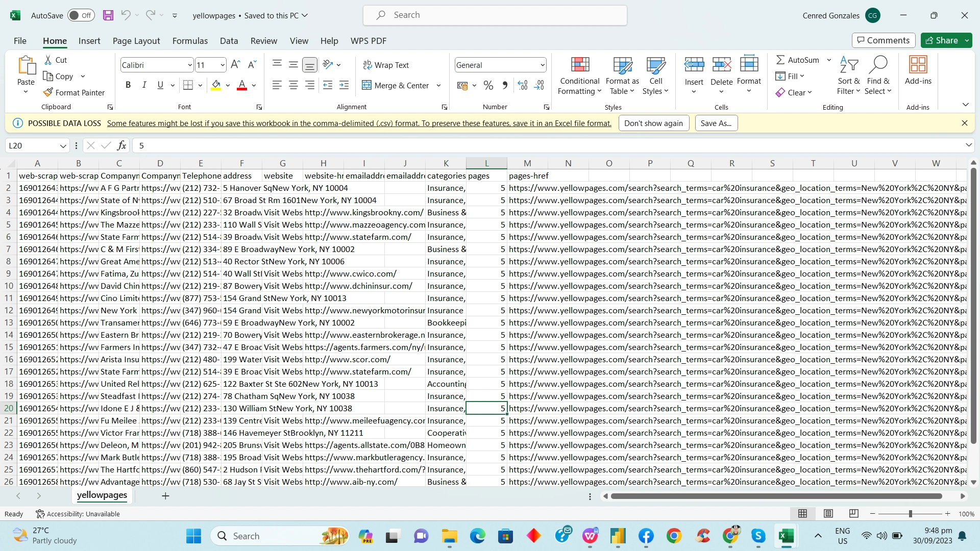The image size is (980, 551).
Task: Open Conditional Formatting options
Action: (x=579, y=76)
